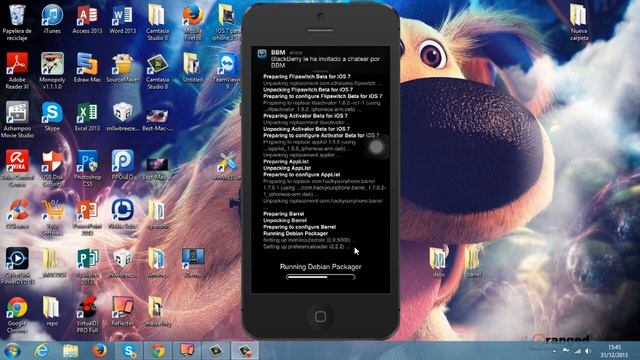Switch to Chrome in the taskbar
Viewport: 640px width, 360px height.
point(158,351)
